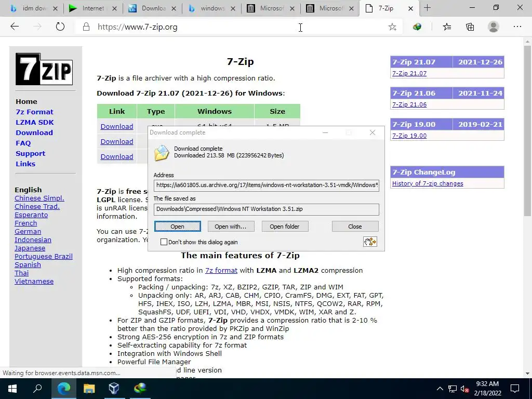The height and width of the screenshot is (399, 532).
Task: Select Vietnamese language link
Action: click(x=34, y=281)
